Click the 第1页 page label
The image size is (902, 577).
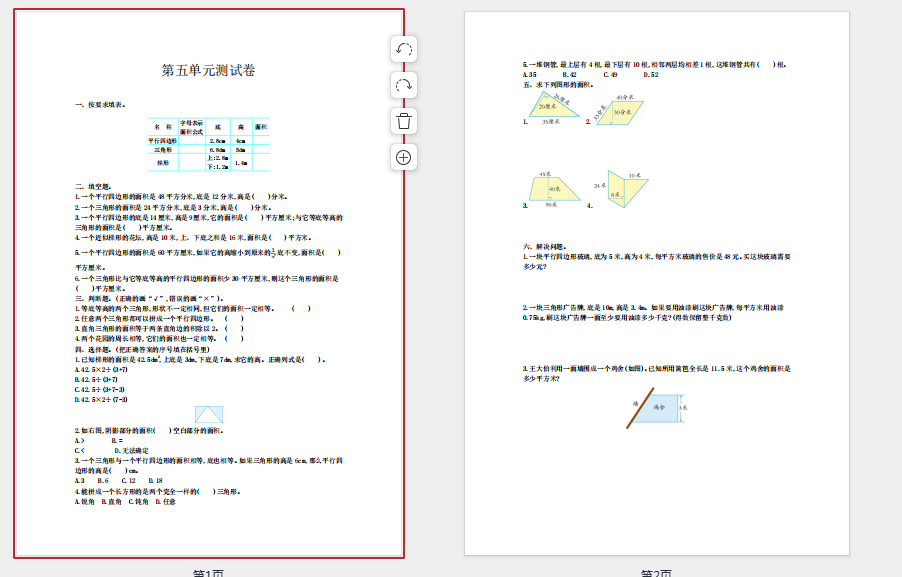pyautogui.click(x=209, y=573)
